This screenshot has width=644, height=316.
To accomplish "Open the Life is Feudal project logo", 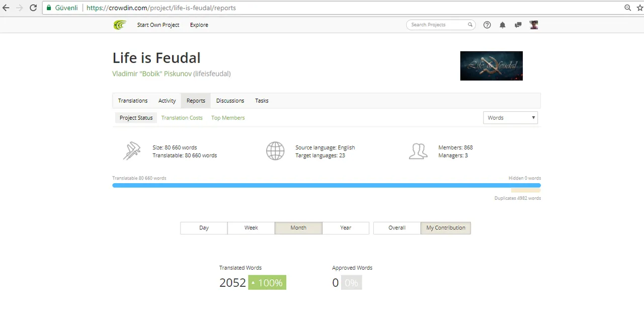I will (491, 66).
